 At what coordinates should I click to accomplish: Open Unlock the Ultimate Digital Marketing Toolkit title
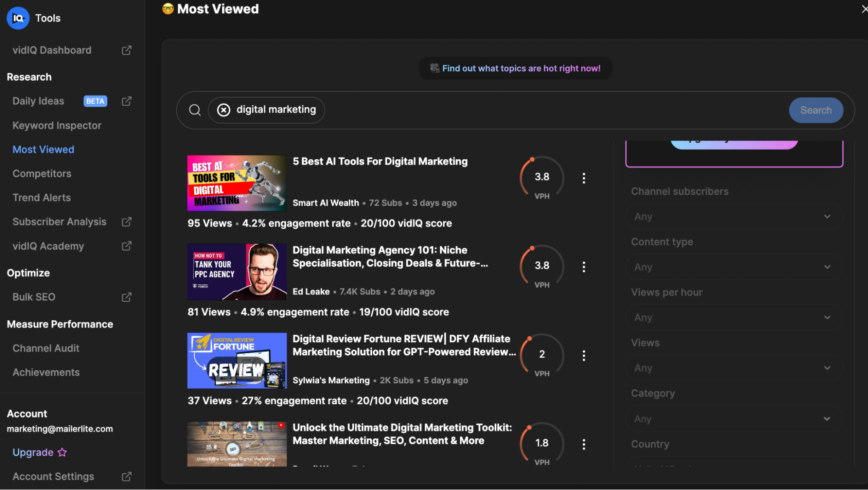(402, 434)
